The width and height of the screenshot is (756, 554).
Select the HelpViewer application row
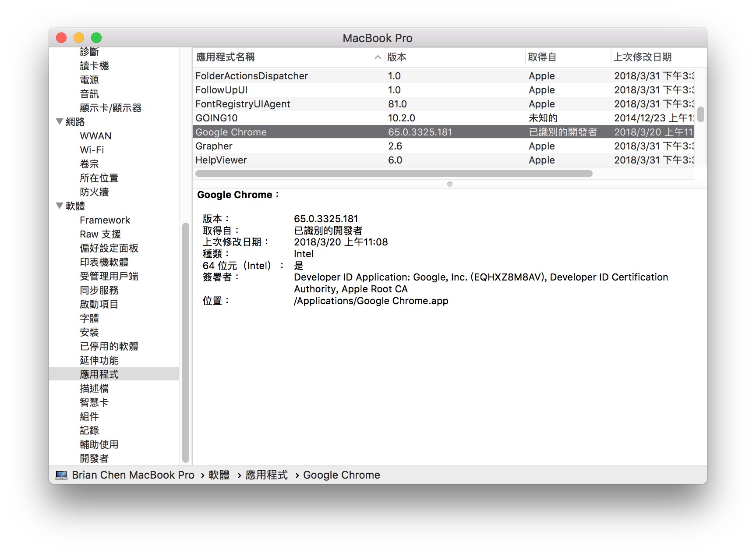point(443,160)
